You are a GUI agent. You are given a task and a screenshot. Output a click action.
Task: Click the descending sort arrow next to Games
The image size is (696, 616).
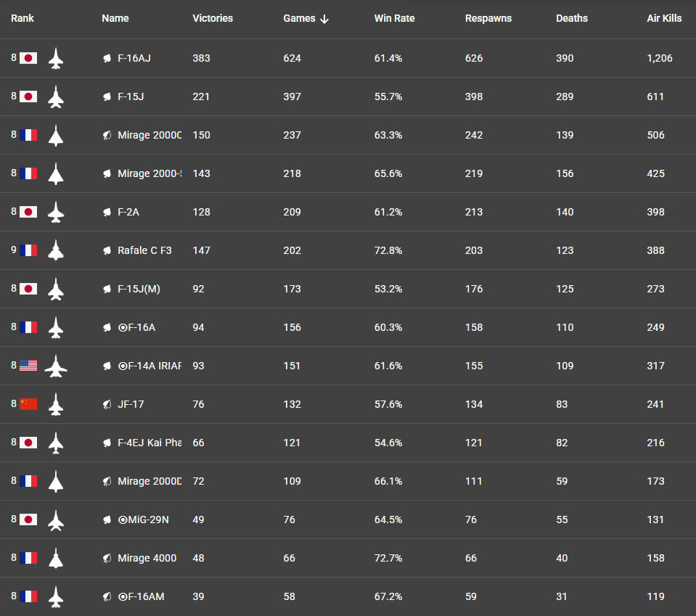coord(324,19)
